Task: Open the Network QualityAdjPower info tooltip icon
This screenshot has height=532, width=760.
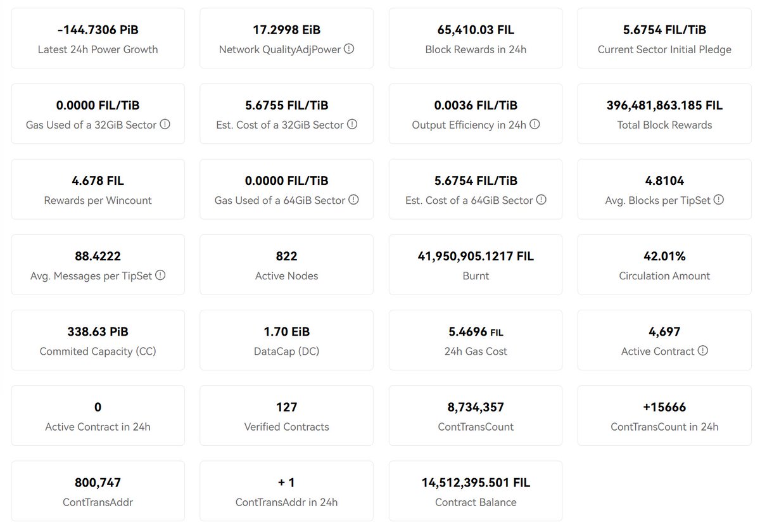Action: pos(348,49)
